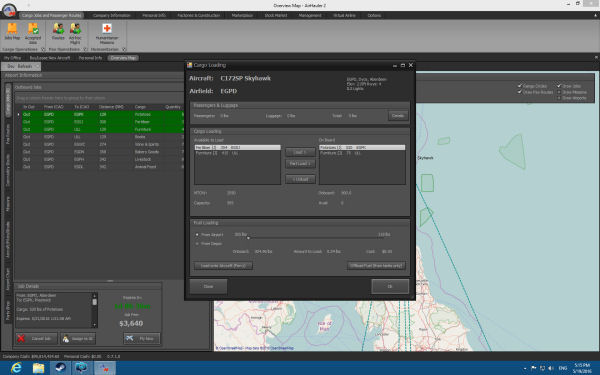Open the Marketplace ribbon tab
Screen dimensions: 600x375
tap(242, 15)
